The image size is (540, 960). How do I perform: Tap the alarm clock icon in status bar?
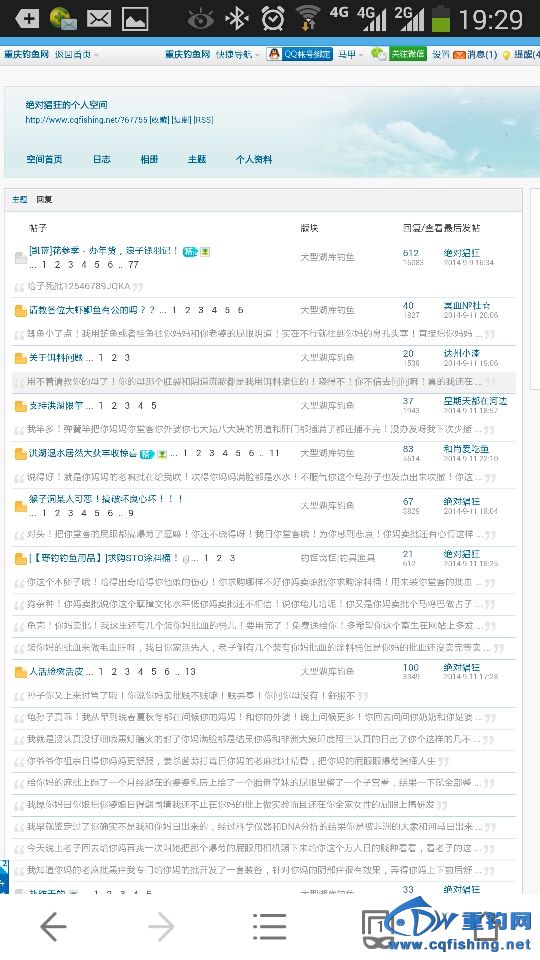tap(273, 19)
